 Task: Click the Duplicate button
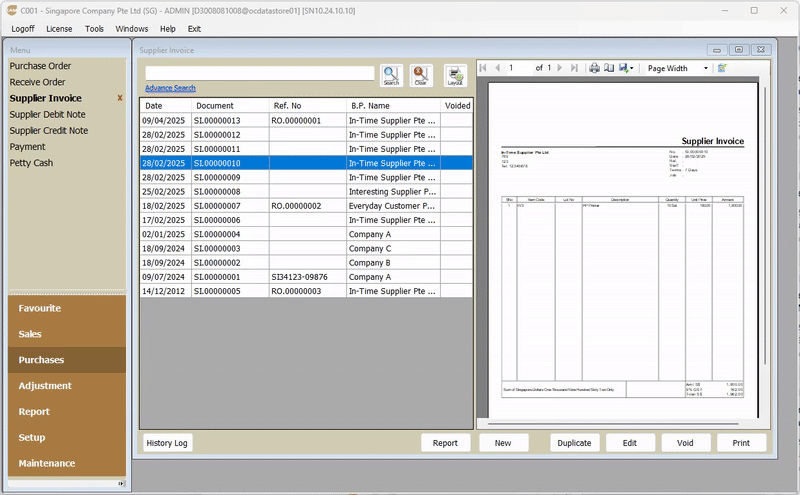[x=574, y=443]
